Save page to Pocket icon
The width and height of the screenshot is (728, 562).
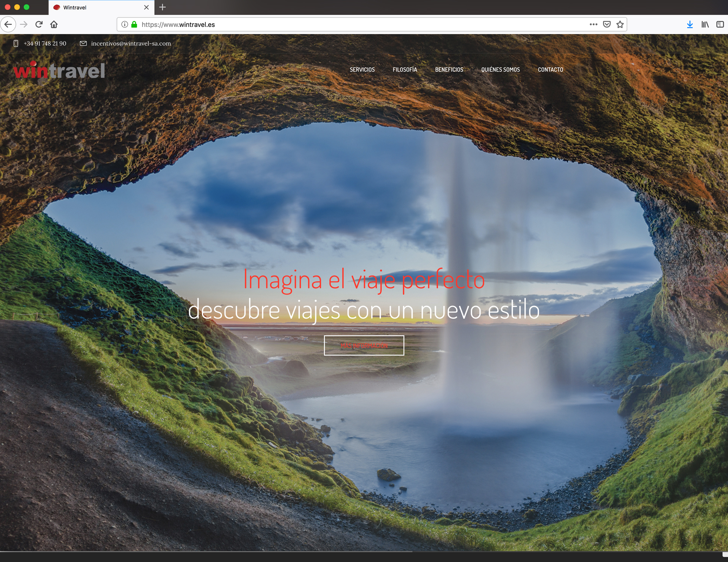(607, 25)
